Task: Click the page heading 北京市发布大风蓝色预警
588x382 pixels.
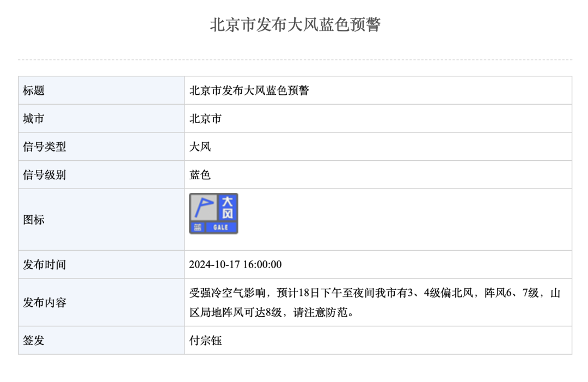Action: [x=295, y=25]
